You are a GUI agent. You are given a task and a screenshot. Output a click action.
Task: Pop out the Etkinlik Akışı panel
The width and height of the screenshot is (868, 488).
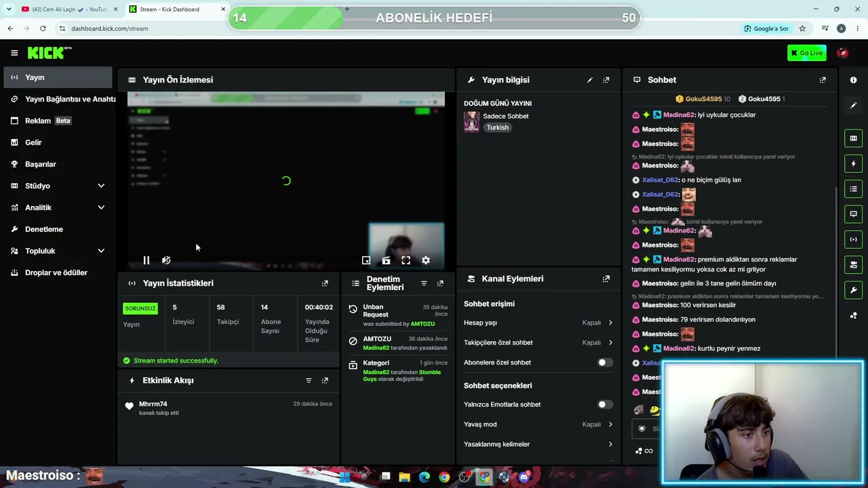coord(325,381)
